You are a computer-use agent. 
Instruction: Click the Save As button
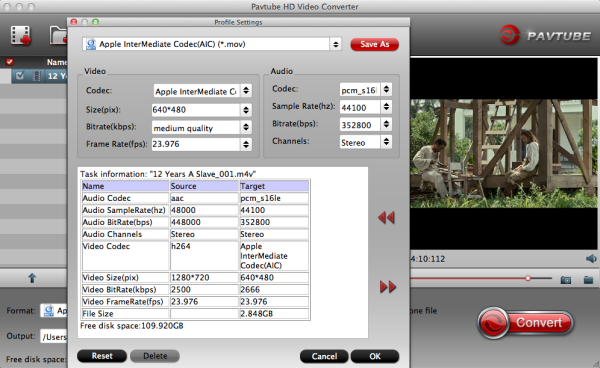click(x=375, y=44)
